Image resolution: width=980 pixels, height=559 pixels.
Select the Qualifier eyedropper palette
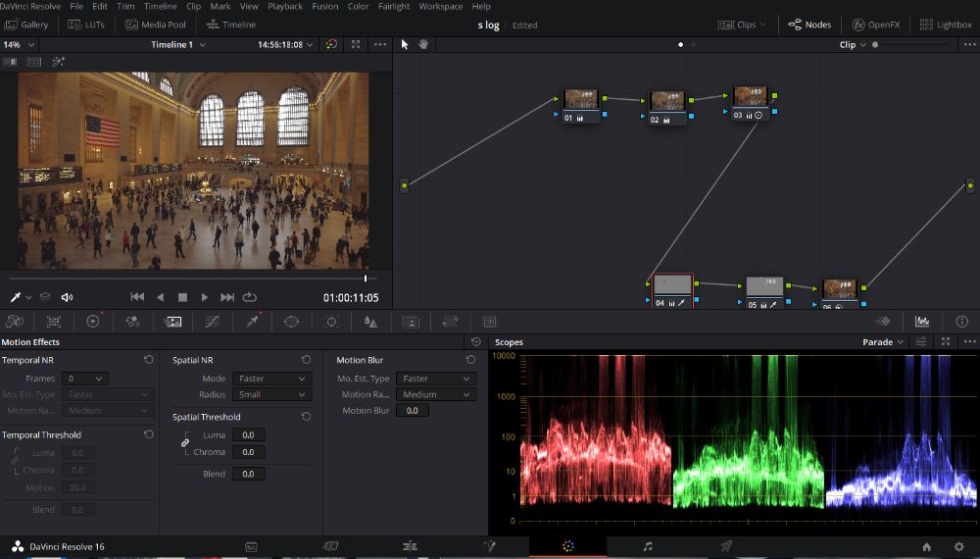point(252,322)
